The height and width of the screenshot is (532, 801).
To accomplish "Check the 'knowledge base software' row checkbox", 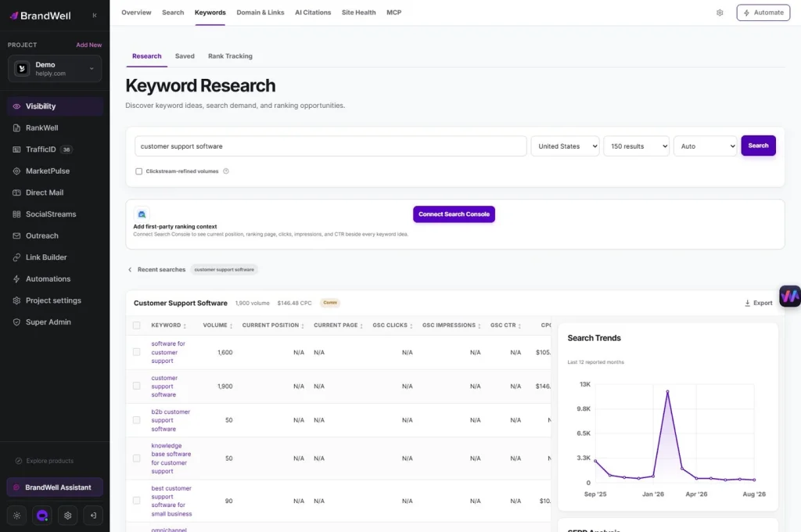I will click(136, 458).
